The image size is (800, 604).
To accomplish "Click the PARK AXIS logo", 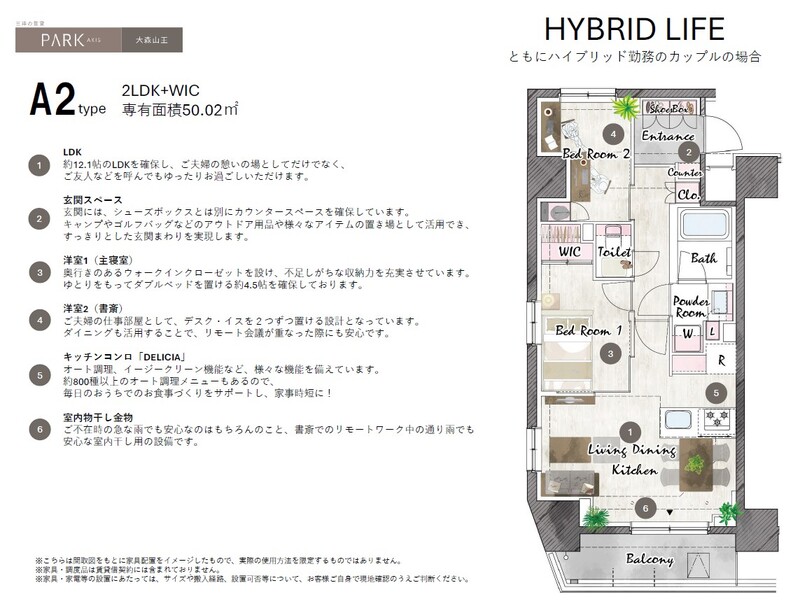I will pyautogui.click(x=69, y=40).
